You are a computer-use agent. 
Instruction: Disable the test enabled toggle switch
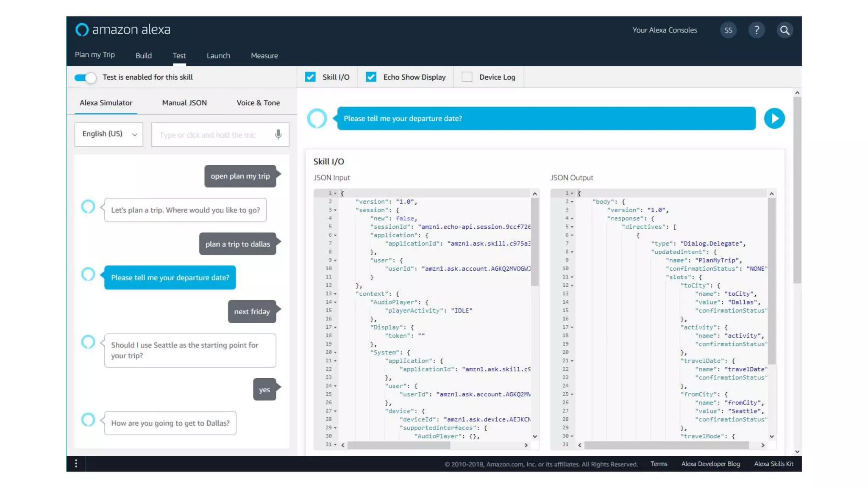85,78
